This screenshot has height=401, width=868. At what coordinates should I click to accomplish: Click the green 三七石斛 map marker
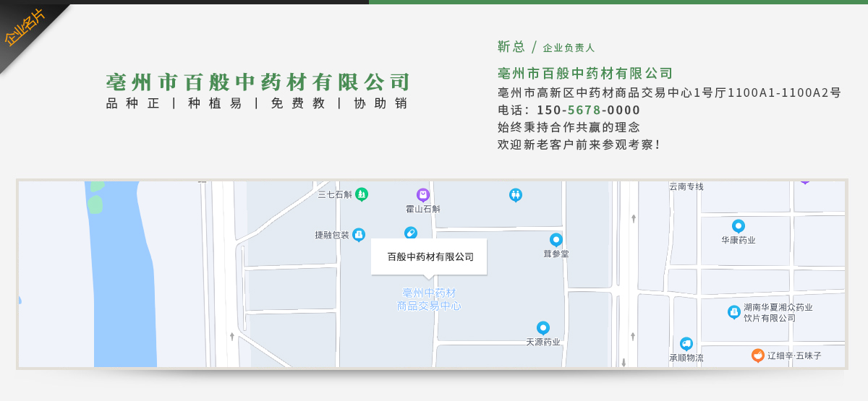coord(362,194)
